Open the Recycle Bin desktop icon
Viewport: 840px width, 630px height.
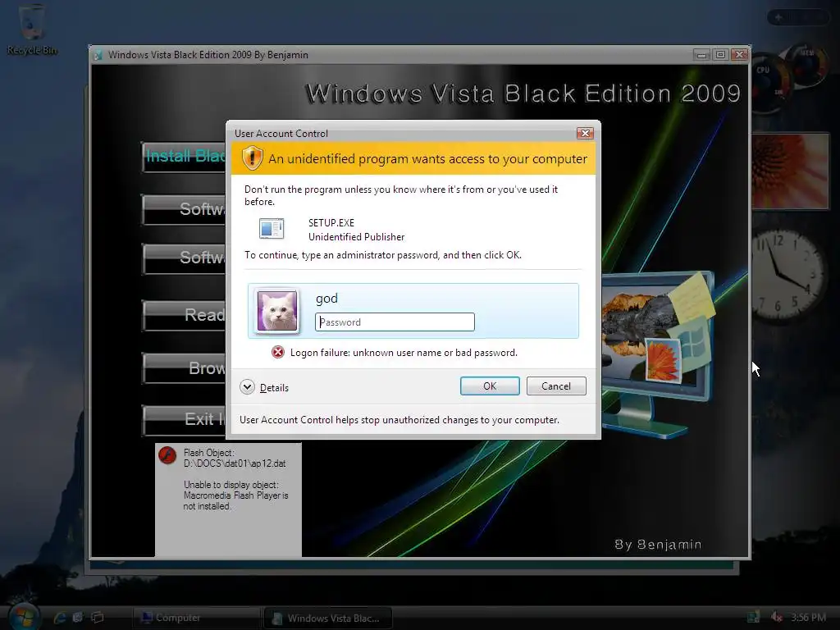[32, 30]
